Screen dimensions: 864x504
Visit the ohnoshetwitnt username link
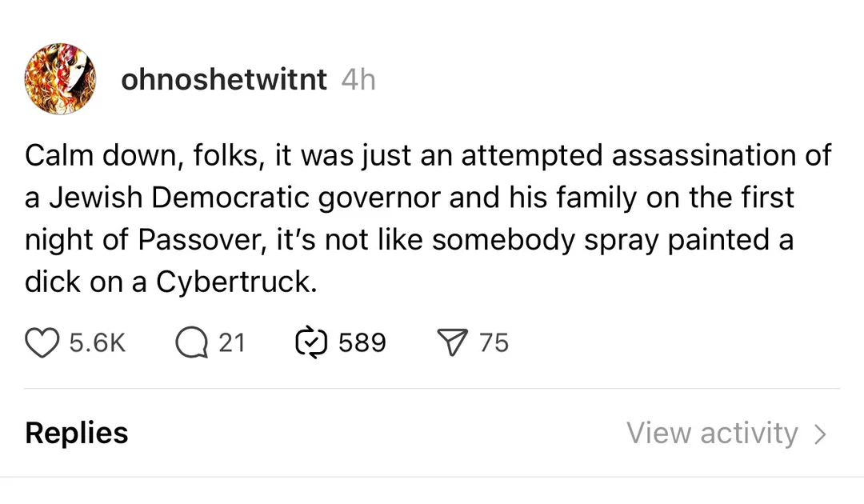224,79
